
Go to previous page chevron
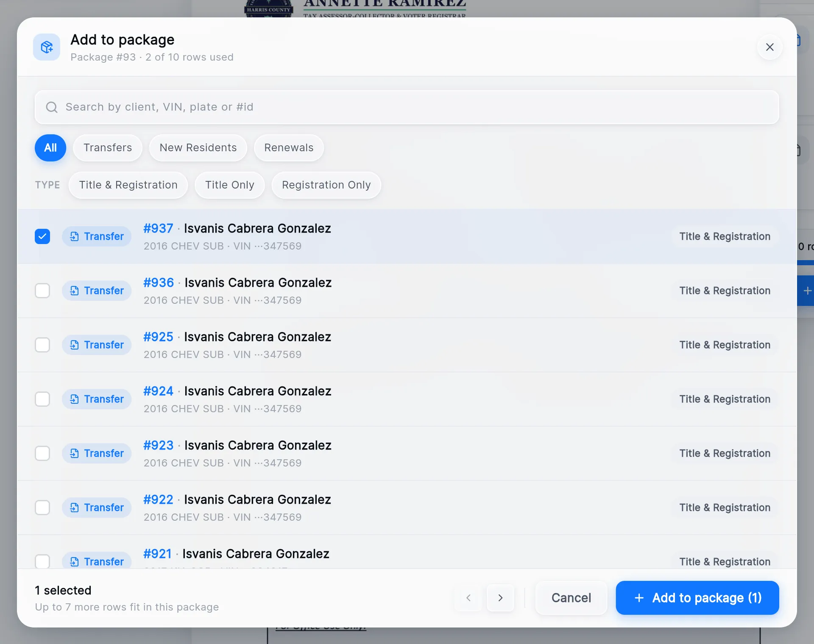pos(468,598)
